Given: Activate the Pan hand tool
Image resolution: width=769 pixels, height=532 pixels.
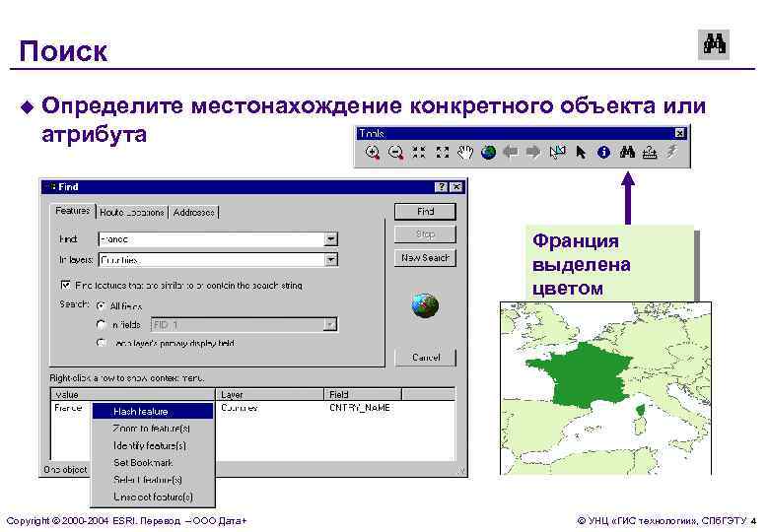Looking at the screenshot, I should click(465, 153).
